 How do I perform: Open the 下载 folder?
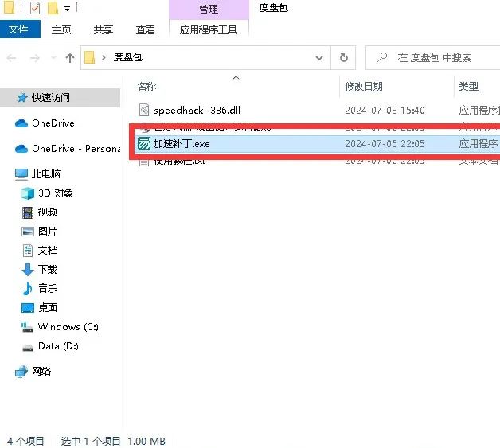(x=48, y=270)
